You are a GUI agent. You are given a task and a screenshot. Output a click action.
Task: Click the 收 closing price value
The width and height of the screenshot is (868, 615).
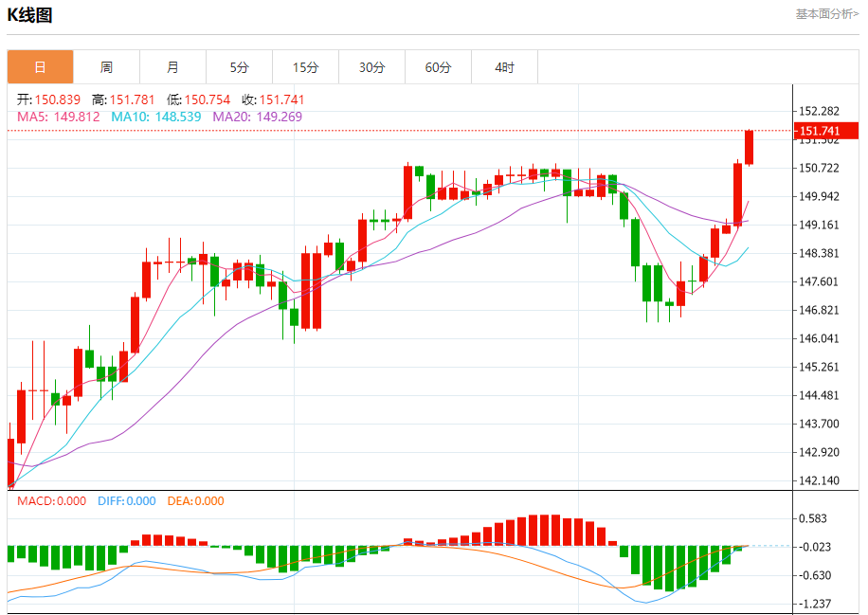[273, 99]
